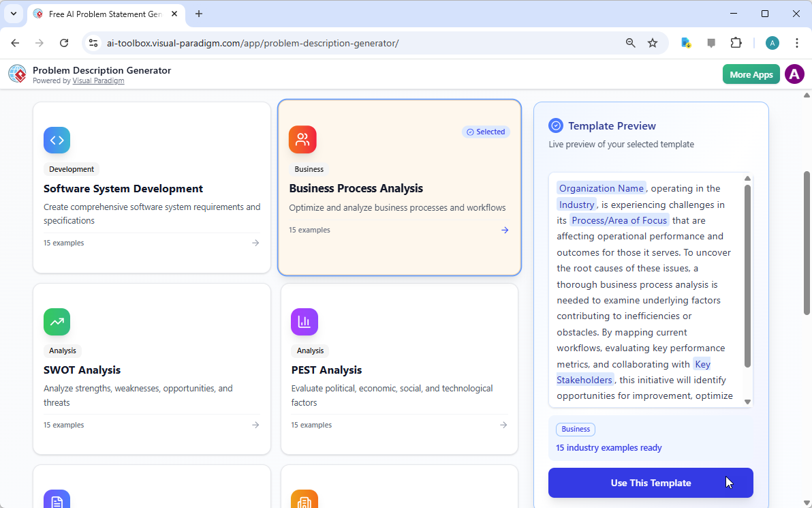Click the Use This Template button
Image resolution: width=812 pixels, height=508 pixels.
(x=651, y=483)
